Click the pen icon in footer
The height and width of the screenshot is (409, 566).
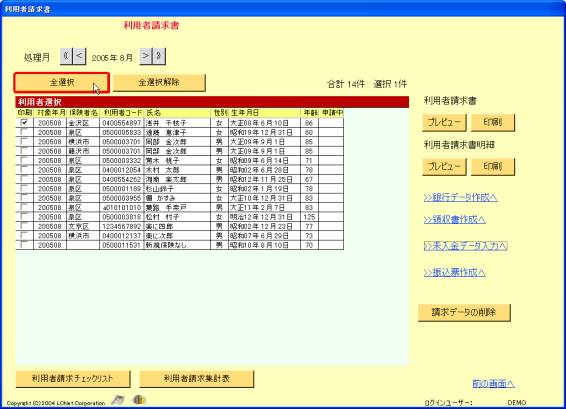118,399
